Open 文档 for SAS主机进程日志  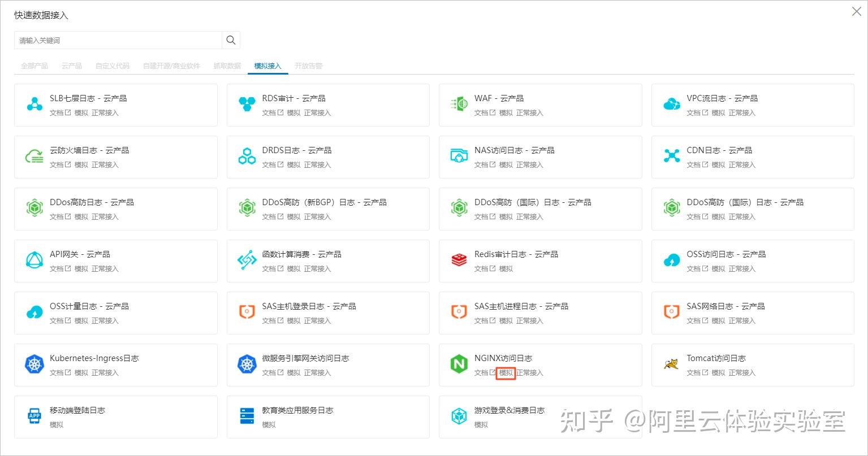pos(485,321)
